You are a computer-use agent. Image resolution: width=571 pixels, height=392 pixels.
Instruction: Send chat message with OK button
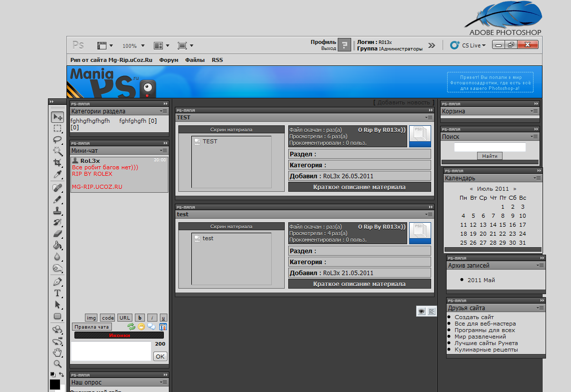(160, 357)
